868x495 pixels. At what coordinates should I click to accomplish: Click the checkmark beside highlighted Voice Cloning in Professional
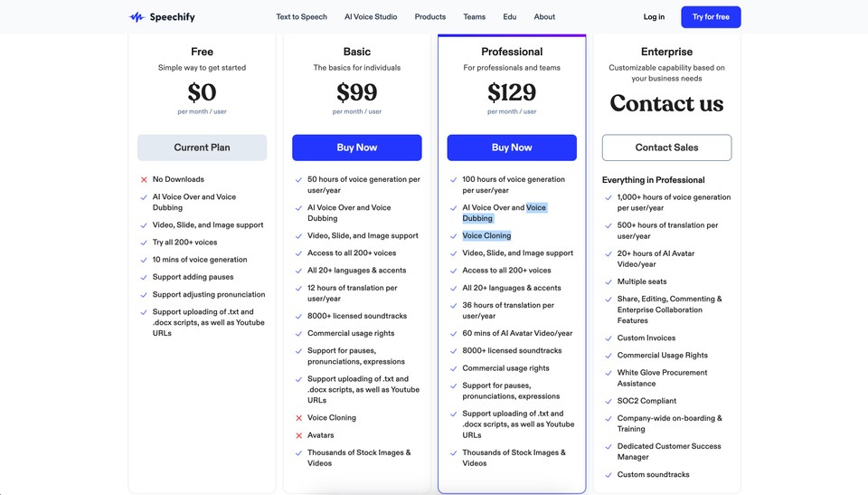click(x=453, y=236)
